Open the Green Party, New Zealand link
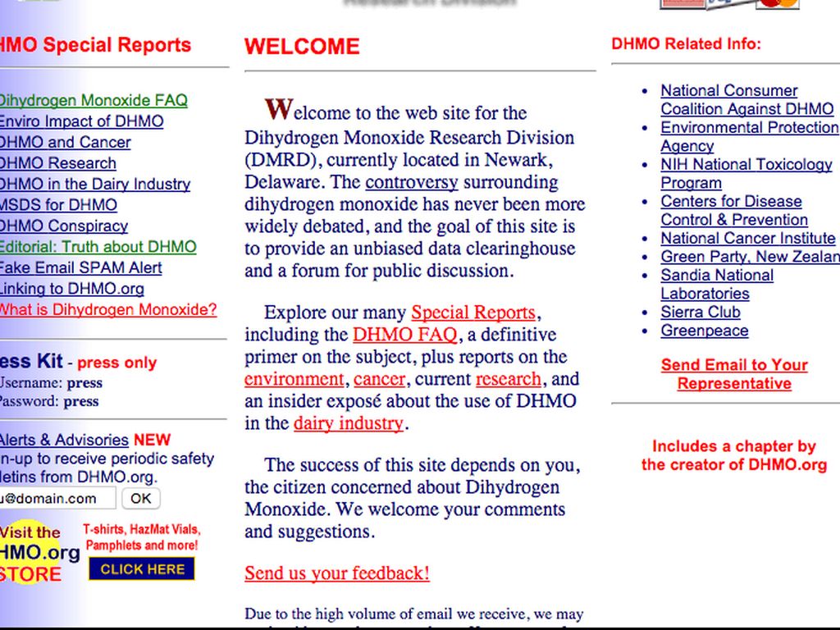 (750, 257)
